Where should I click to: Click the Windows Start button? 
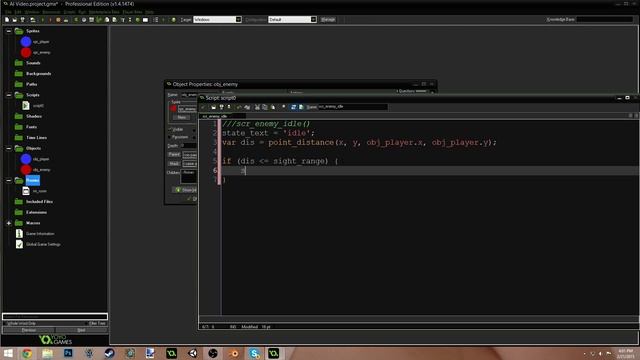tap(8, 353)
